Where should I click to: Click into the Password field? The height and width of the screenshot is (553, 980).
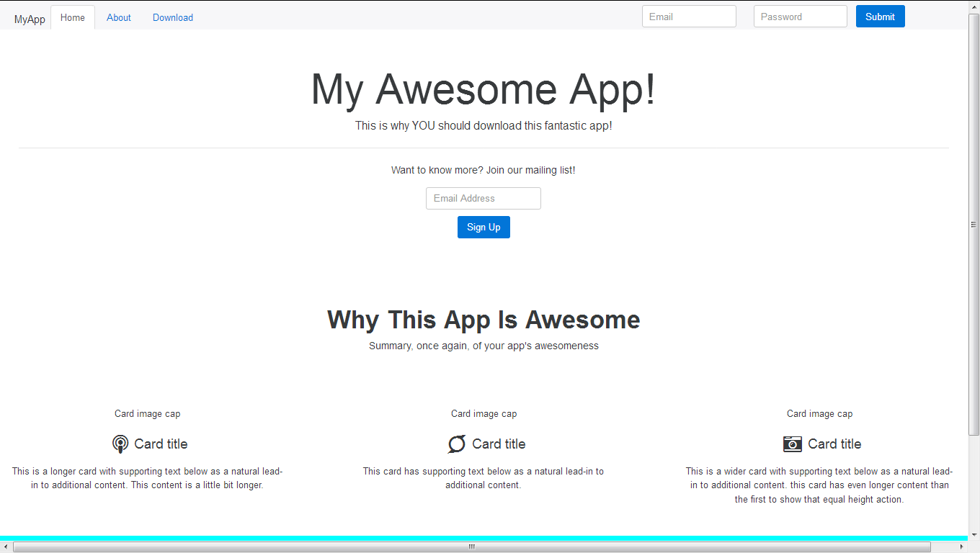pyautogui.click(x=800, y=17)
